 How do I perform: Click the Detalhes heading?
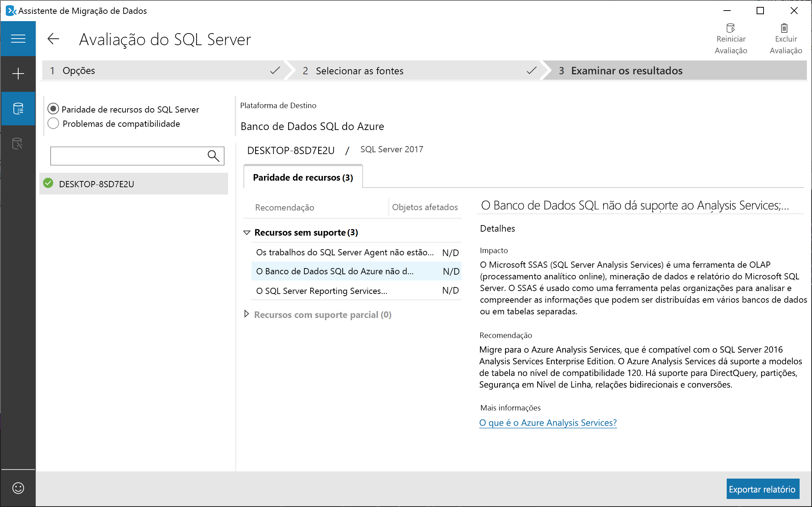tap(497, 228)
